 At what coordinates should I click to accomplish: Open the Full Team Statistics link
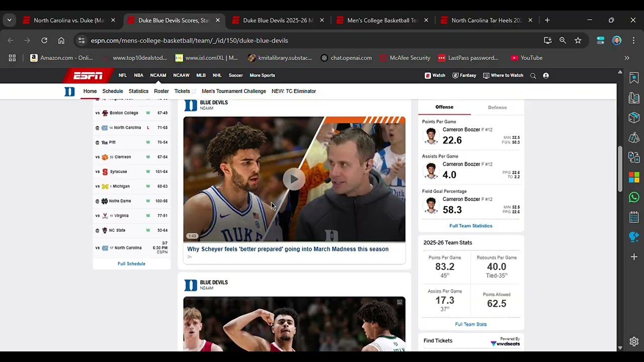point(471,226)
